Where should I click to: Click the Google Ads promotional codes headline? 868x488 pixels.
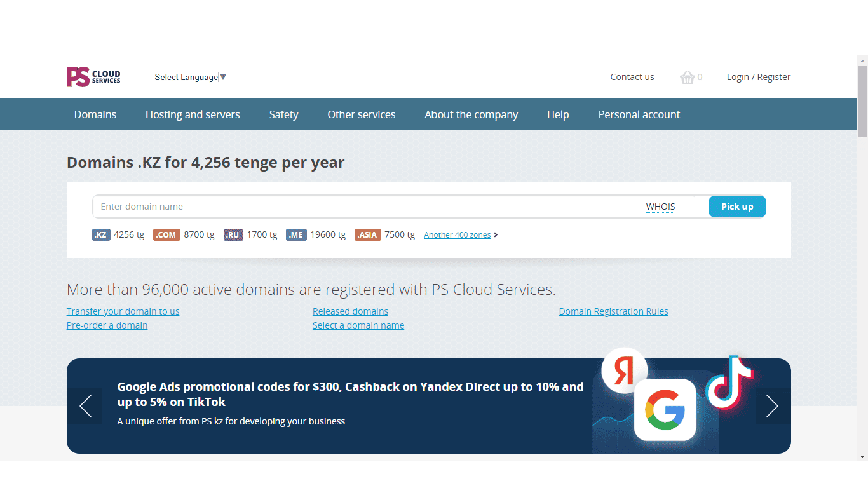click(350, 394)
